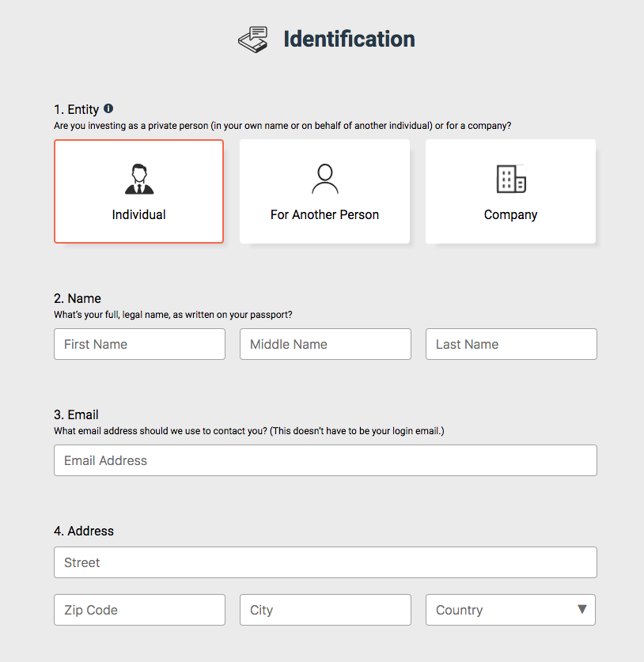Click the person outline icon

pos(324,179)
